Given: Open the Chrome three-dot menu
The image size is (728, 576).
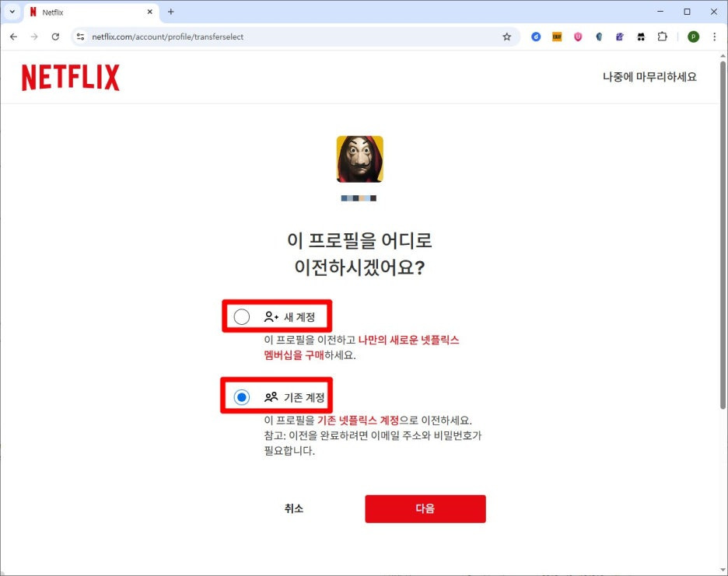Looking at the screenshot, I should coord(715,37).
